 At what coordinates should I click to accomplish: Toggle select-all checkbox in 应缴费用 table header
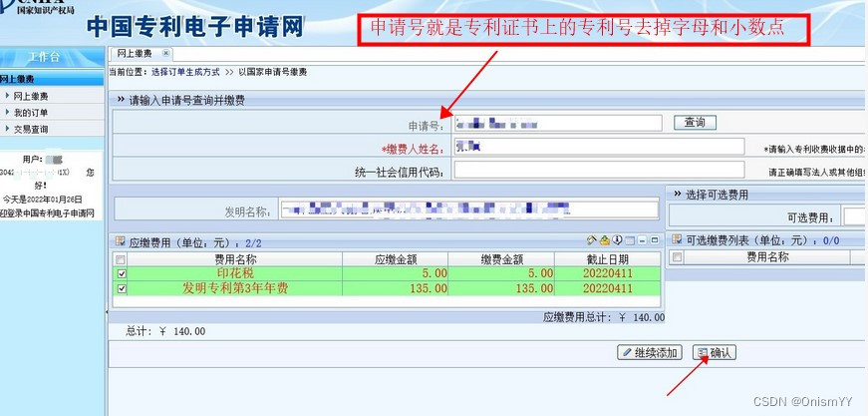coord(121,259)
